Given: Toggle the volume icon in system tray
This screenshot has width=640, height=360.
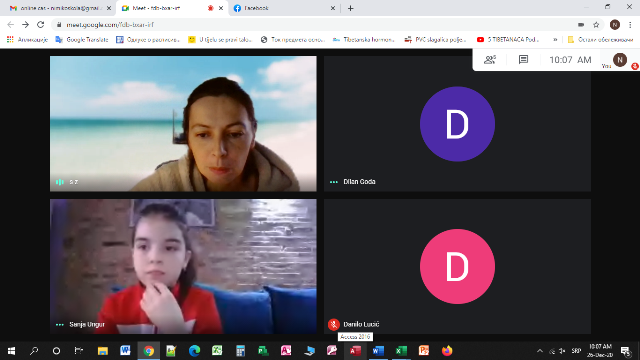Looking at the screenshot, I should pyautogui.click(x=562, y=351).
